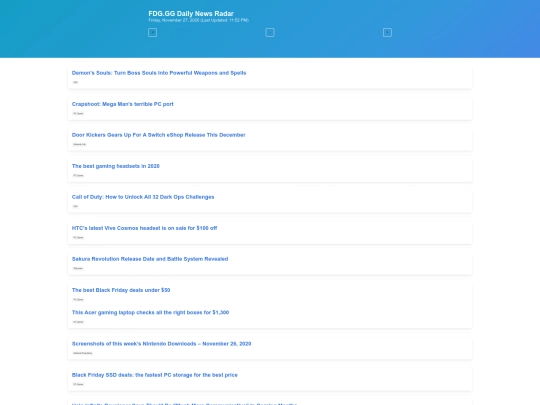The width and height of the screenshot is (540, 405).
Task: Click the middle square icon in the header
Action: pos(270,32)
